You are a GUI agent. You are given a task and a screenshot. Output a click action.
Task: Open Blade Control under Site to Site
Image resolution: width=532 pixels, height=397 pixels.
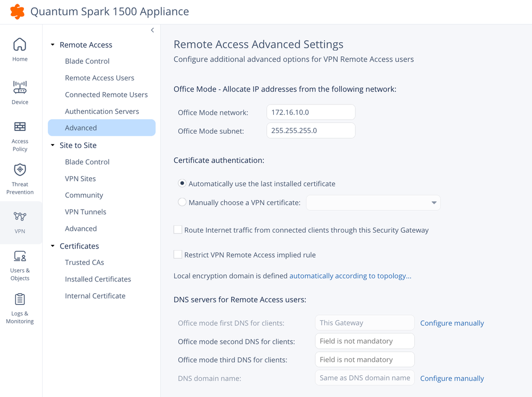pos(87,162)
